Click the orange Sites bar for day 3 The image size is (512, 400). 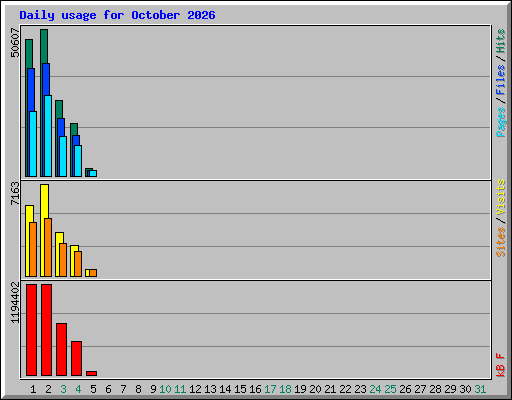click(x=63, y=260)
